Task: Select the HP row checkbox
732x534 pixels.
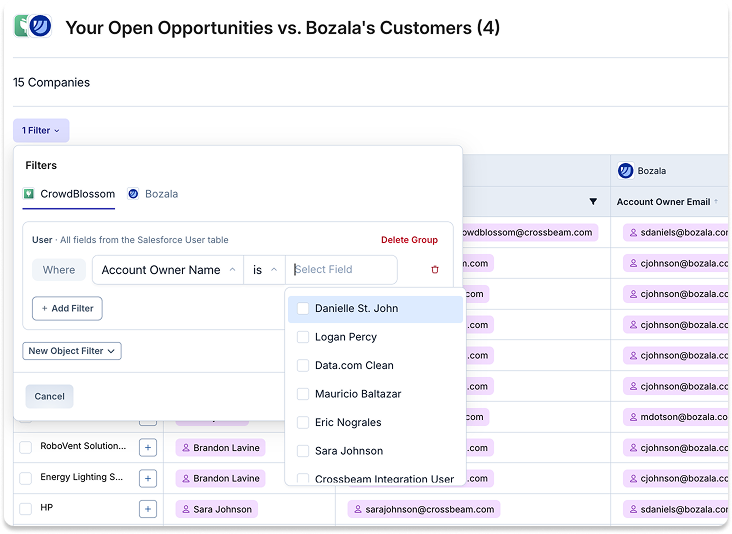Action: pyautogui.click(x=25, y=508)
